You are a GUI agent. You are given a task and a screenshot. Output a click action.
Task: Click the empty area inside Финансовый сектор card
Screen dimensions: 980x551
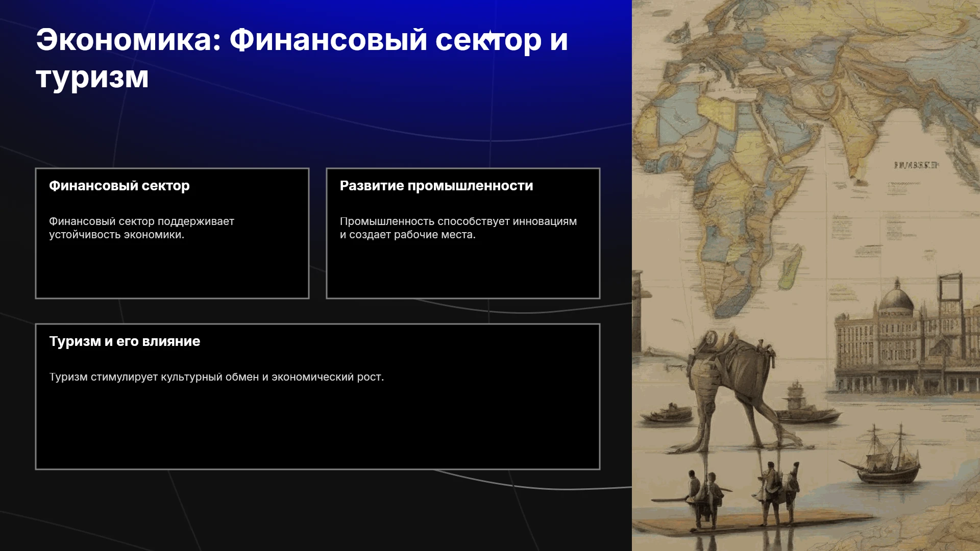pyautogui.click(x=172, y=270)
